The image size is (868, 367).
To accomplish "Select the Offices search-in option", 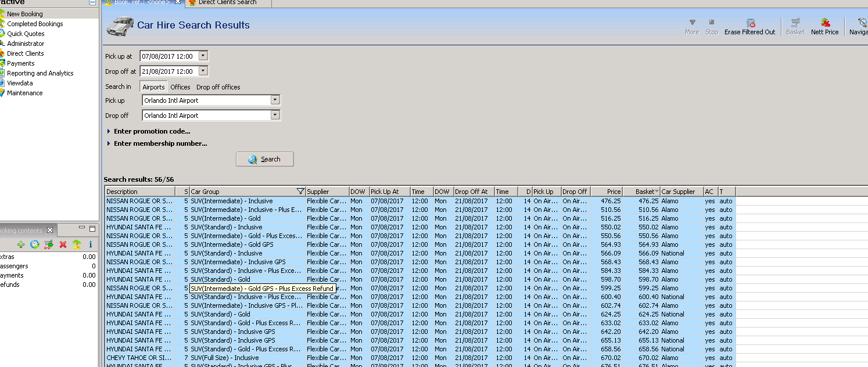I will 180,87.
